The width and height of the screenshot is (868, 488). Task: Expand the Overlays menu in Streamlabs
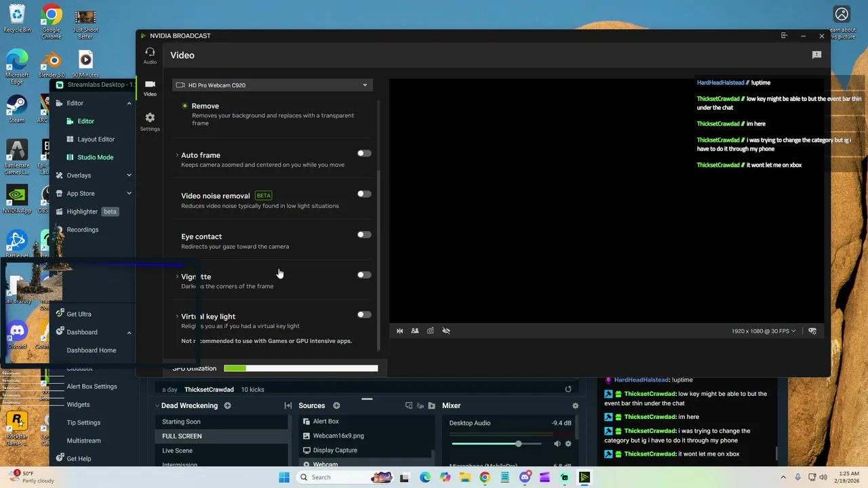tap(129, 176)
